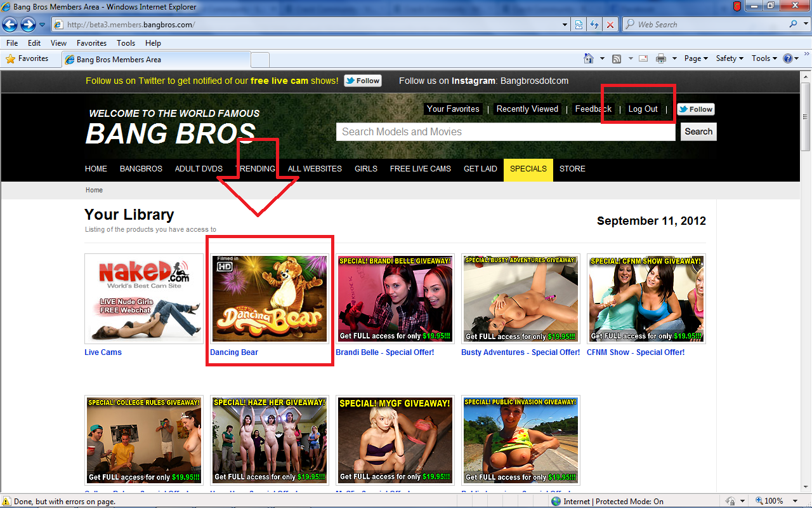This screenshot has height=508, width=812.
Task: Open the Help menu
Action: pos(153,43)
